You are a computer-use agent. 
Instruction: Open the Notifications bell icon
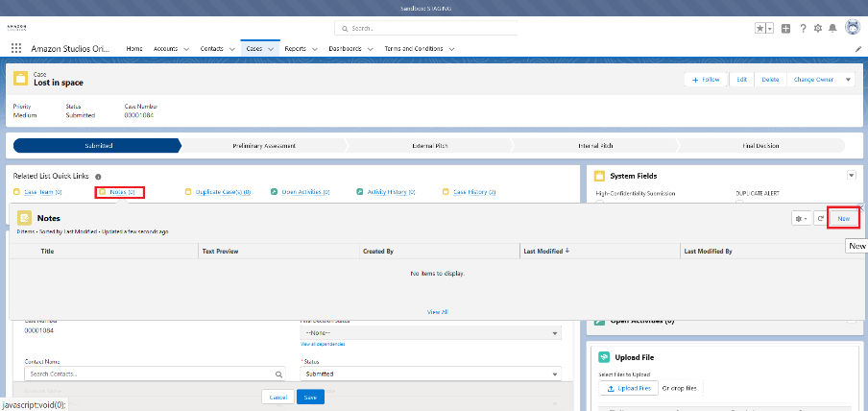click(x=832, y=29)
